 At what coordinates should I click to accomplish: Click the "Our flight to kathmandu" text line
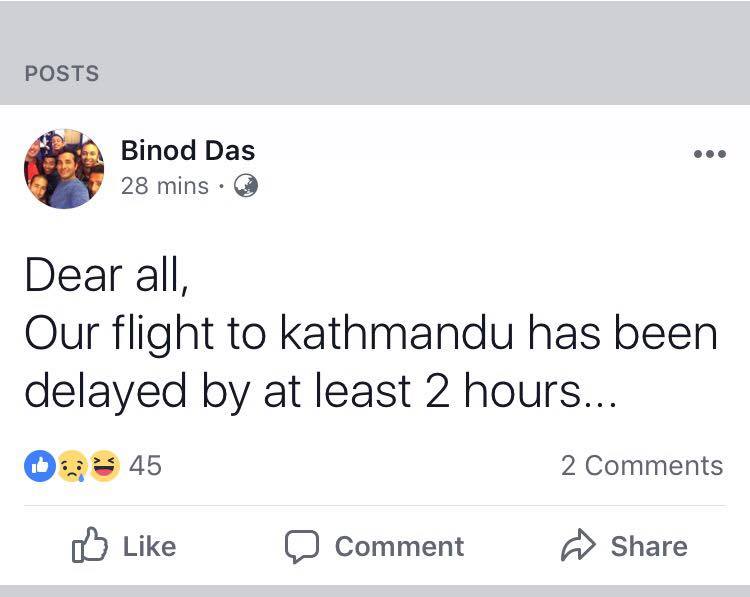click(x=370, y=334)
